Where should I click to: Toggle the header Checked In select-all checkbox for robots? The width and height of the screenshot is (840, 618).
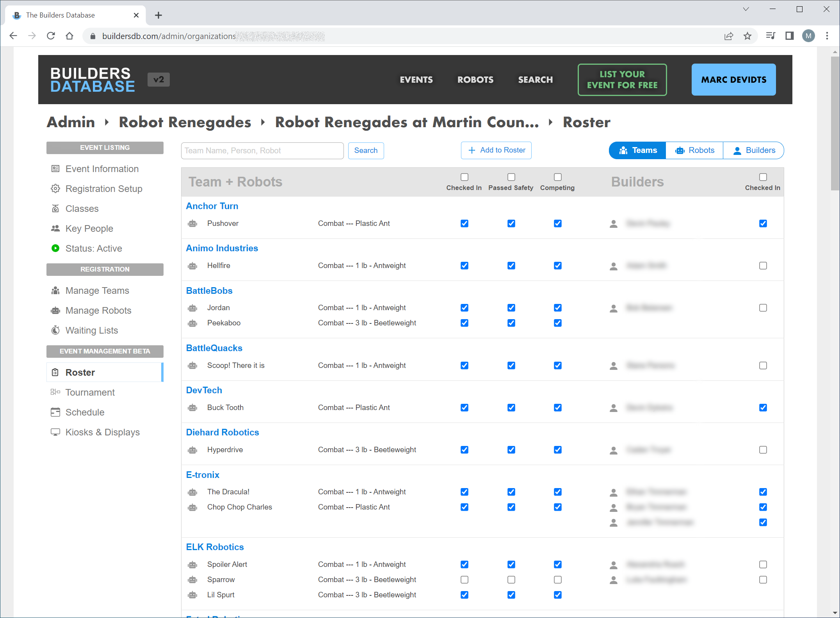tap(464, 177)
